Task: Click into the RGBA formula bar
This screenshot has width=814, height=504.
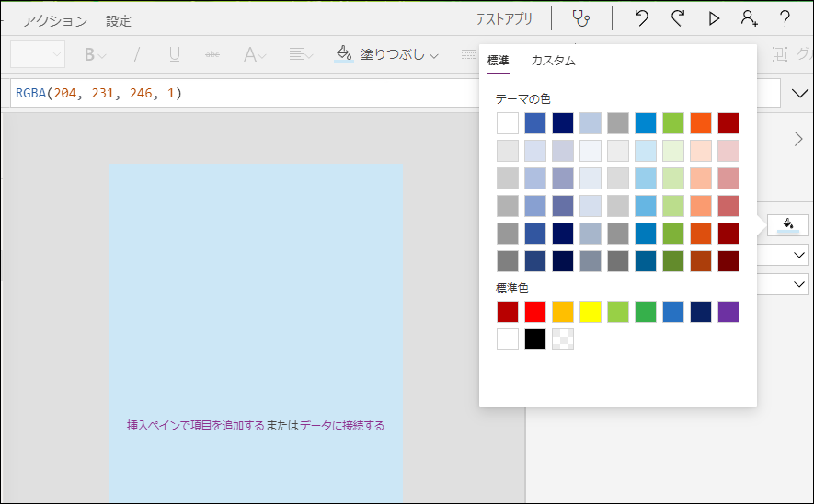Action: (244, 94)
